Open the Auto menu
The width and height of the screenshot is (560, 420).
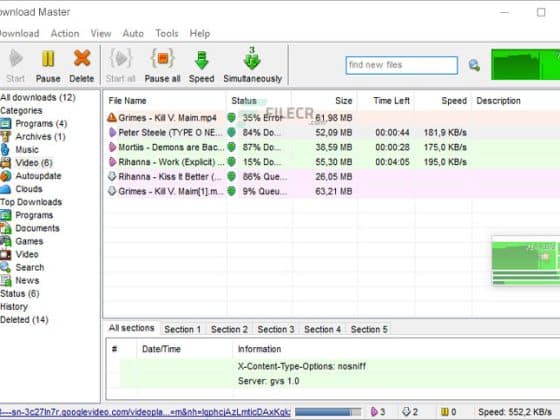click(x=133, y=34)
